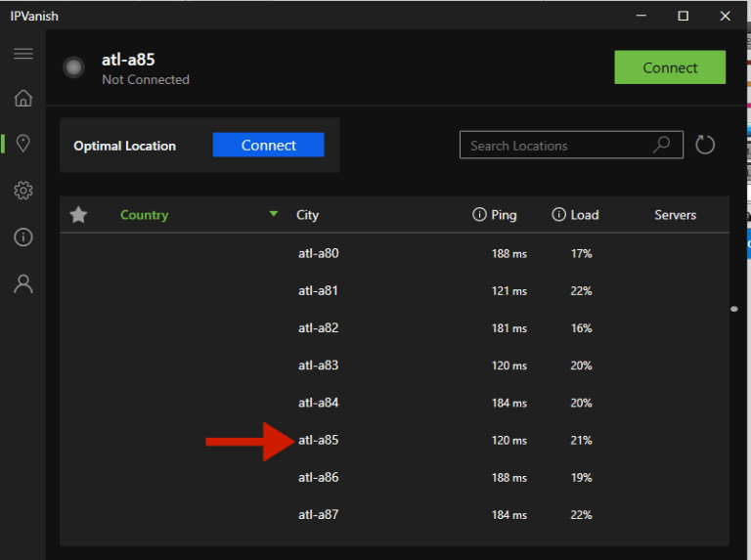This screenshot has width=751, height=560.
Task: Click the magnifier icon in search box
Action: pyautogui.click(x=662, y=145)
